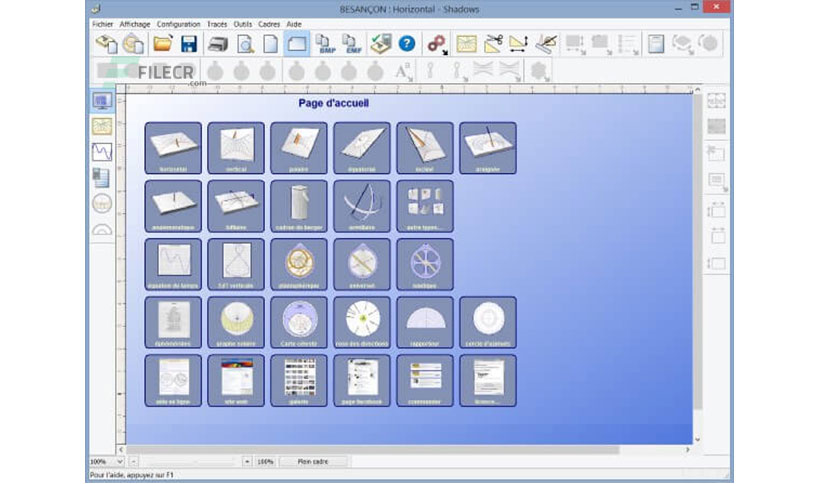Open the équation du temps tile
The height and width of the screenshot is (484, 836).
(173, 264)
